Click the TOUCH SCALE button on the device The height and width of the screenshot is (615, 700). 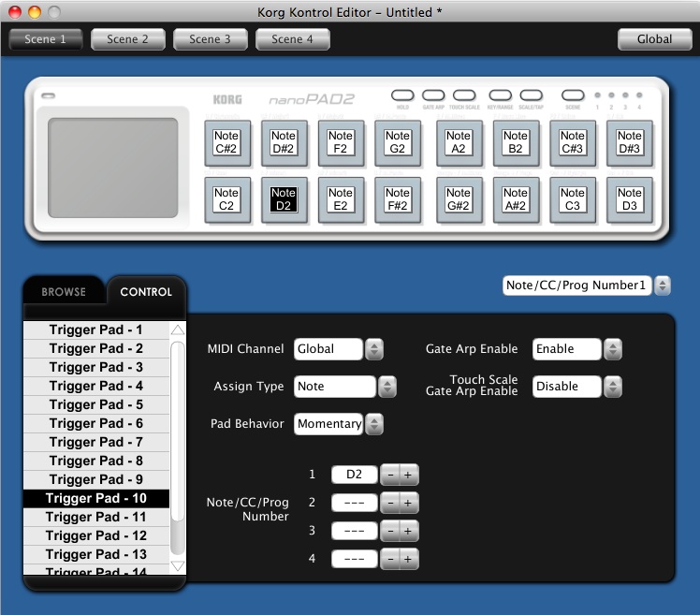point(464,95)
